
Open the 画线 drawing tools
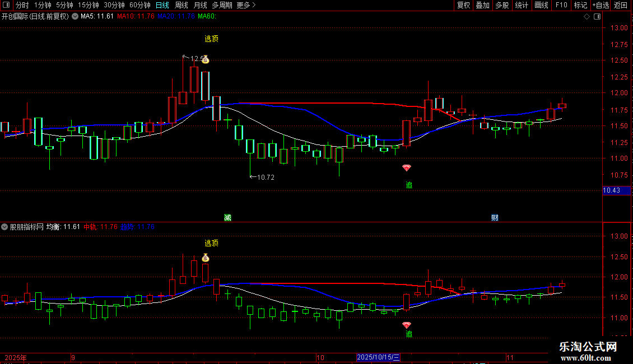(541, 5)
